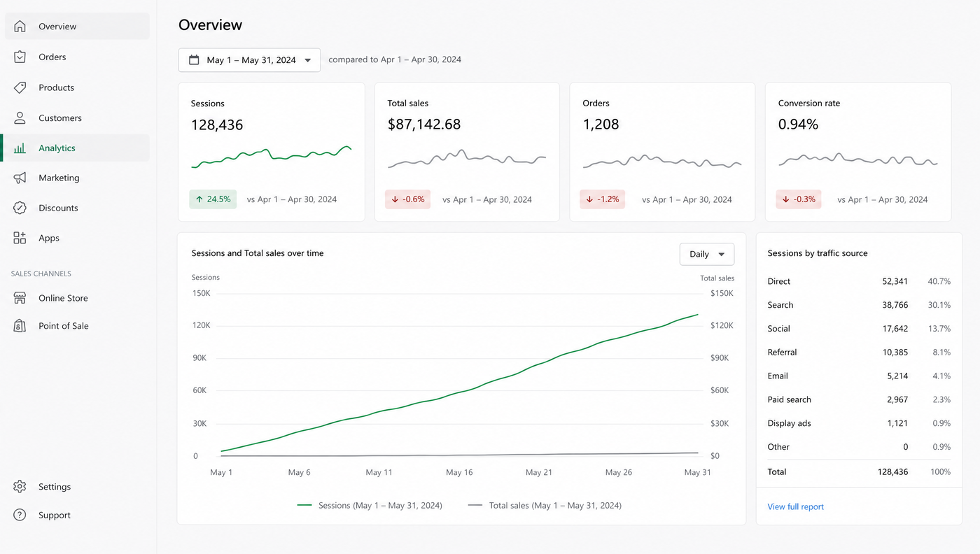Open the Discounts badge icon
This screenshot has height=554, width=980.
pos(20,208)
